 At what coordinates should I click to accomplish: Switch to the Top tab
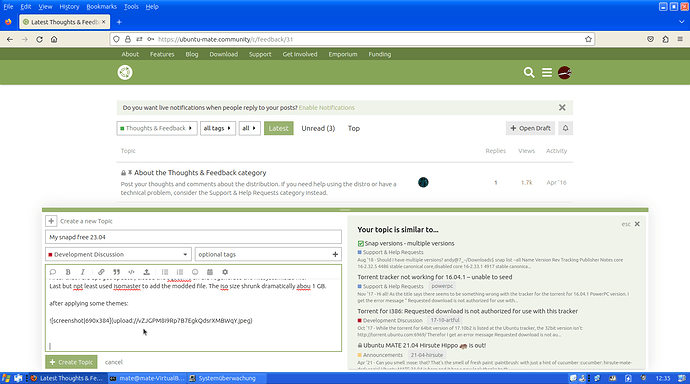[x=354, y=128]
